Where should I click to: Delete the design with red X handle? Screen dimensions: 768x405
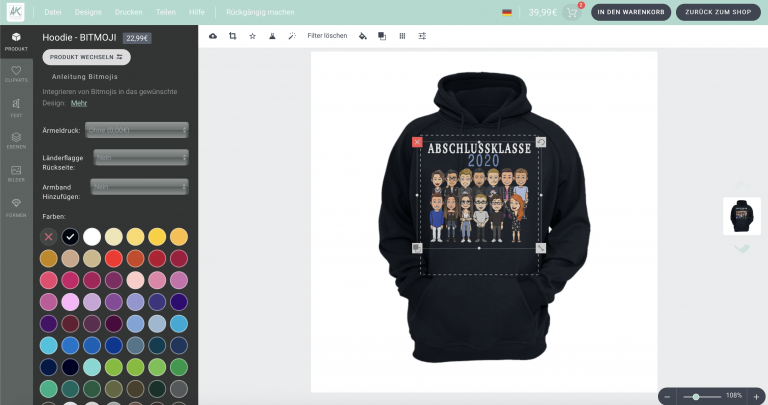417,142
